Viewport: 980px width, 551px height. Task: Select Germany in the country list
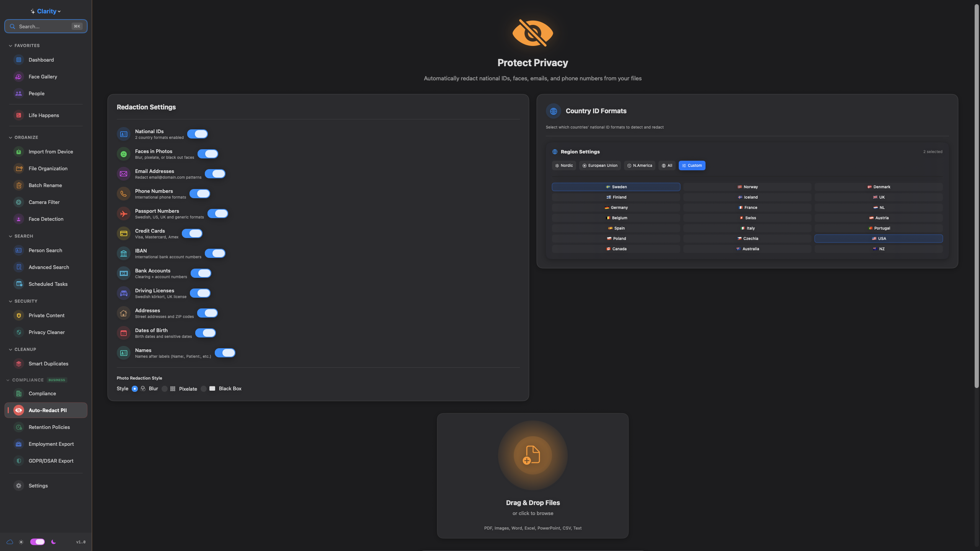tap(616, 207)
